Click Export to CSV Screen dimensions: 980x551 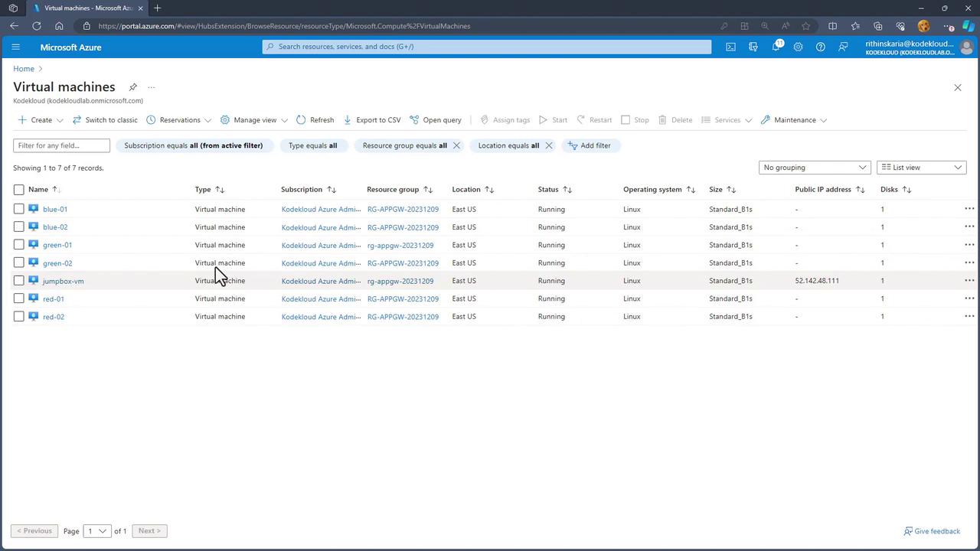click(x=371, y=120)
